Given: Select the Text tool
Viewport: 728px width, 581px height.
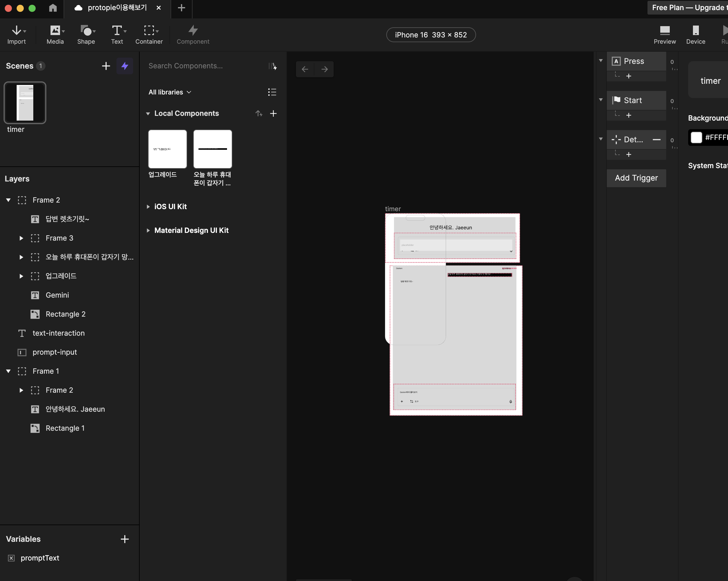Looking at the screenshot, I should click(117, 34).
